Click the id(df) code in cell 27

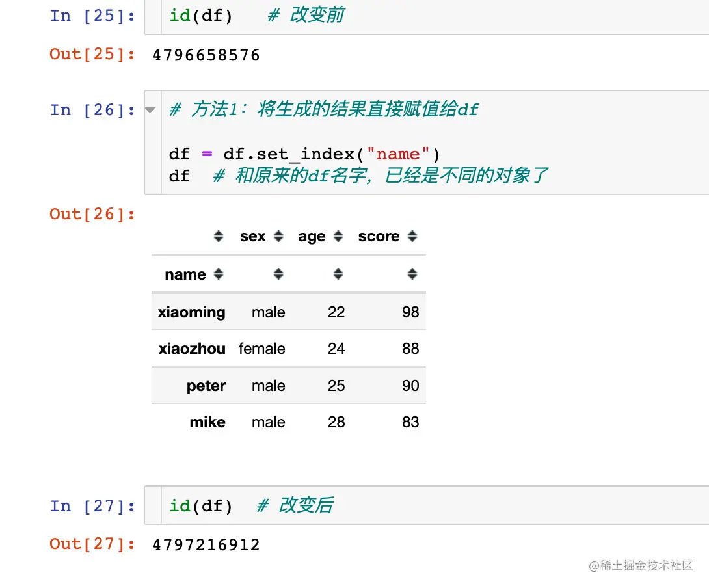coord(201,506)
